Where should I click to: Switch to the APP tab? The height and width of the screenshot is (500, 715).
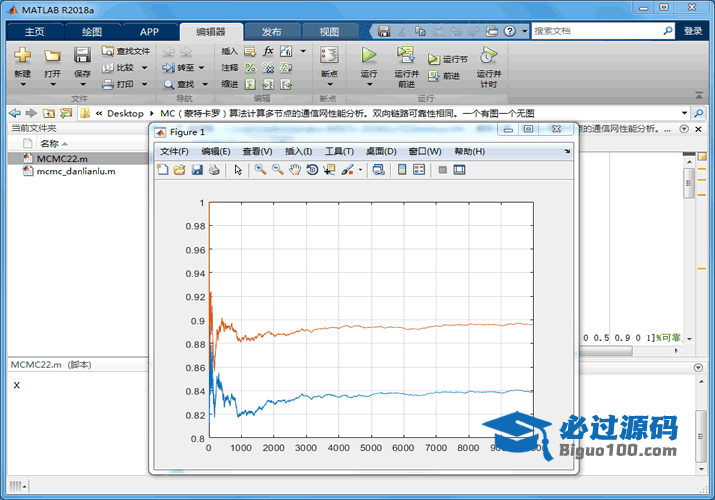[x=149, y=31]
